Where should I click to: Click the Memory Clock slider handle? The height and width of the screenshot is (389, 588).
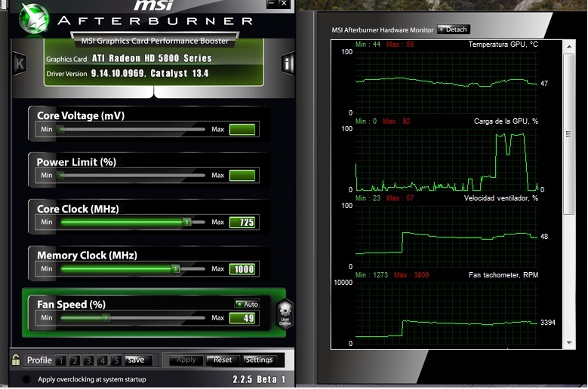175,268
